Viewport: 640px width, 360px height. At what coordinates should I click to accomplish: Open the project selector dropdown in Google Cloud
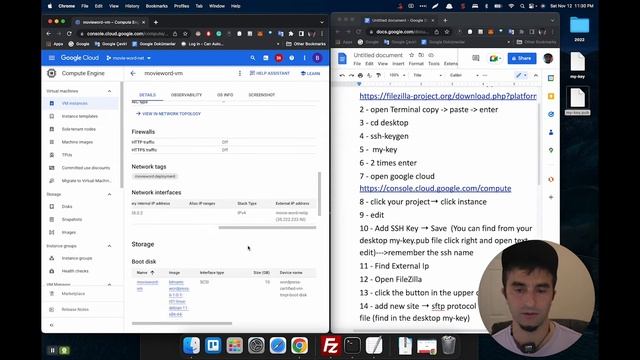click(x=129, y=58)
